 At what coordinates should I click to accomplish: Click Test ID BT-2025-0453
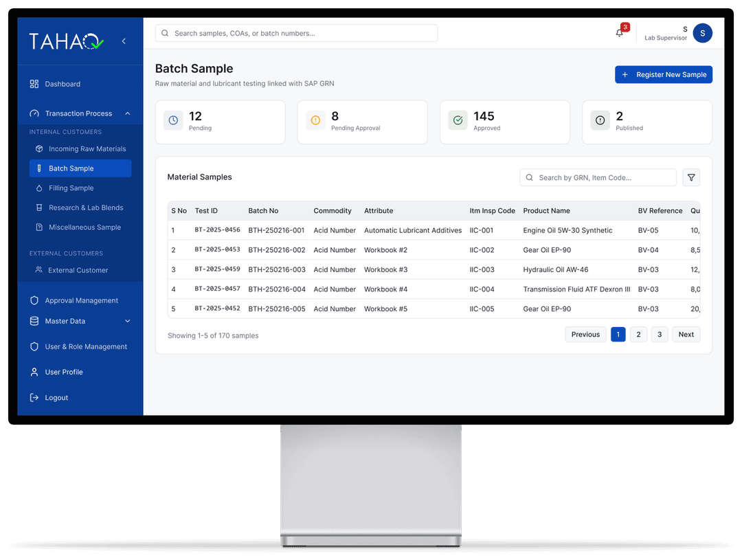217,249
